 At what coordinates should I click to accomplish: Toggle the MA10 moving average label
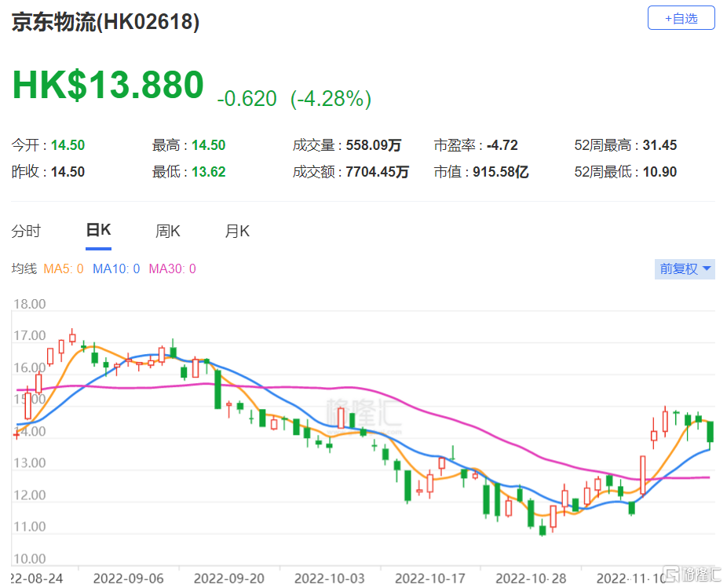pyautogui.click(x=116, y=269)
